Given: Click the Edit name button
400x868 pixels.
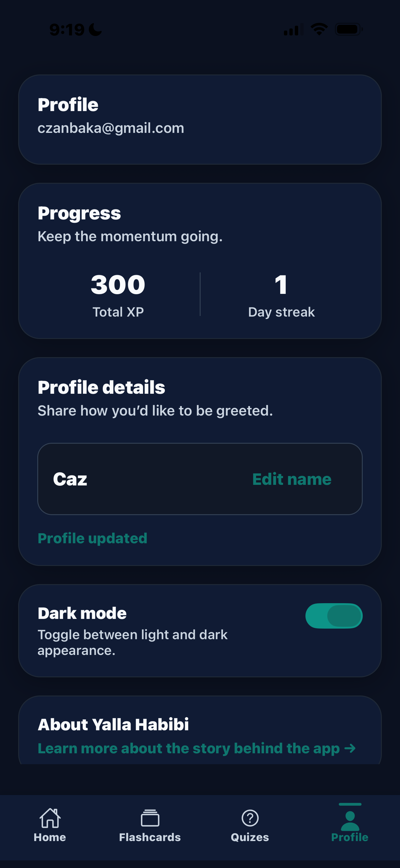Looking at the screenshot, I should click(x=292, y=479).
